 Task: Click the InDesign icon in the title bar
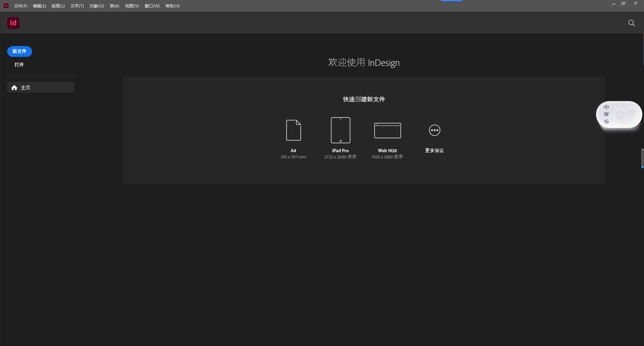5,5
